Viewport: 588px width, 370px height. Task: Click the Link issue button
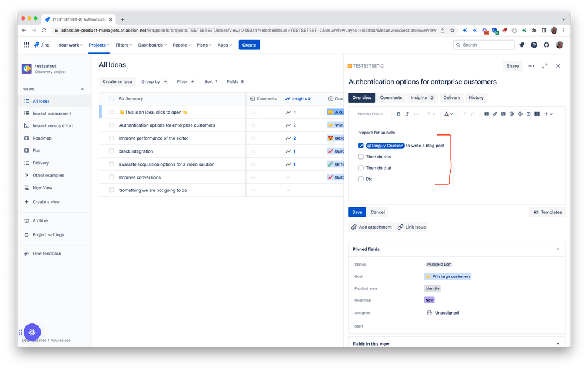412,227
